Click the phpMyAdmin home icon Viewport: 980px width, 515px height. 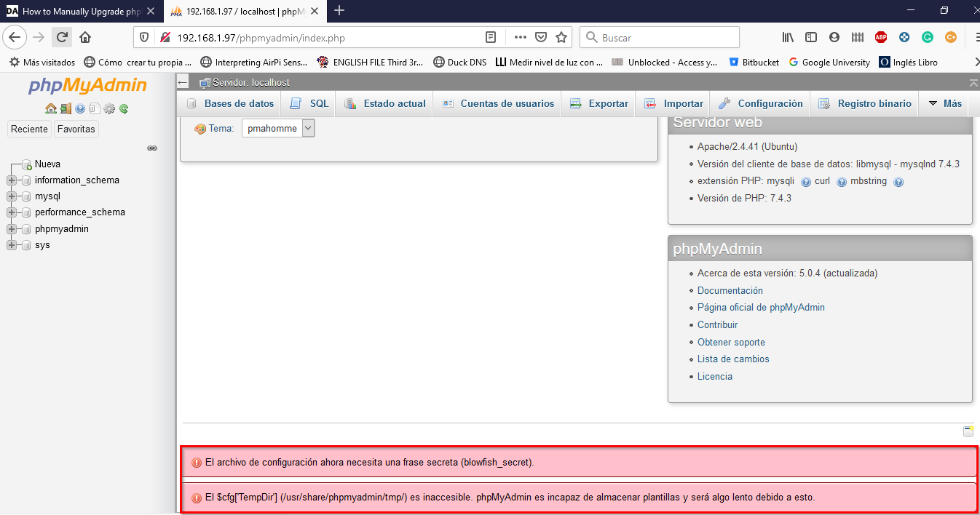click(x=51, y=108)
